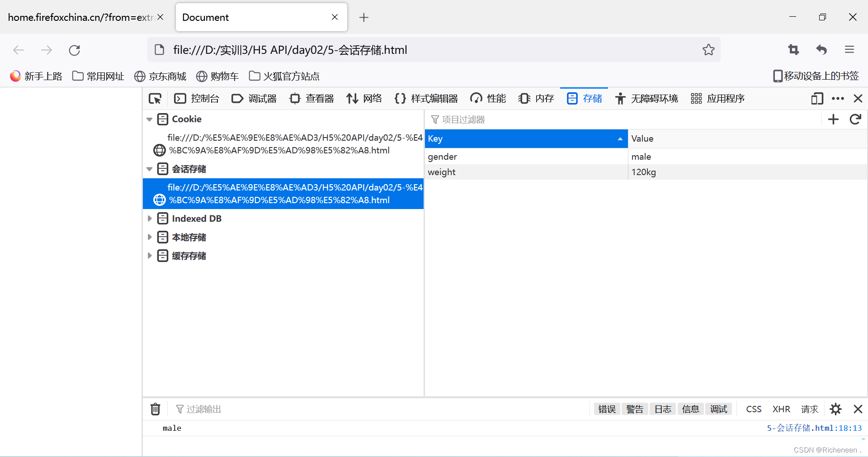868x457 pixels.
Task: Switch to the 网络 network tab
Action: [364, 99]
